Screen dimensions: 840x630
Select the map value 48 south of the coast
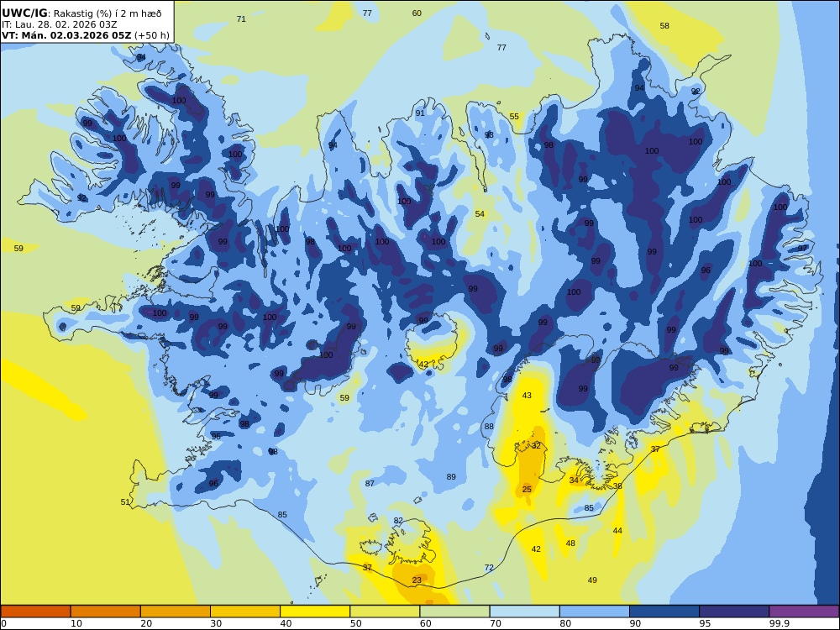[x=570, y=543]
